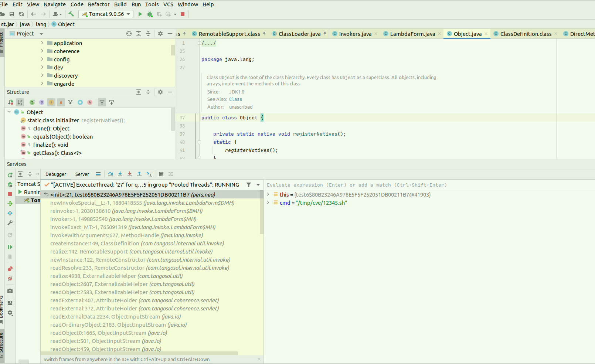Switch to LambdaForm.java tab
Viewport: 595px width, 364px height.
pos(412,34)
